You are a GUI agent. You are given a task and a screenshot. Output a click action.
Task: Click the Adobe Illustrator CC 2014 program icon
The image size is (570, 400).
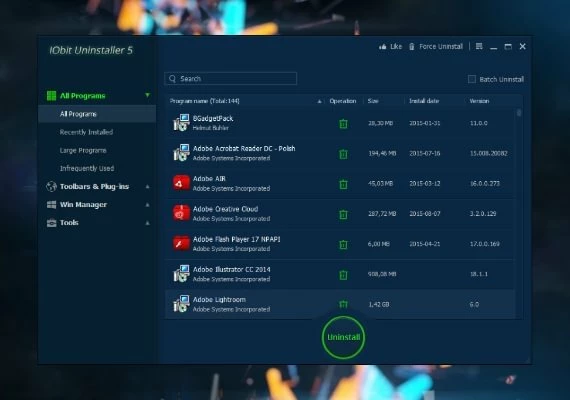tap(181, 273)
